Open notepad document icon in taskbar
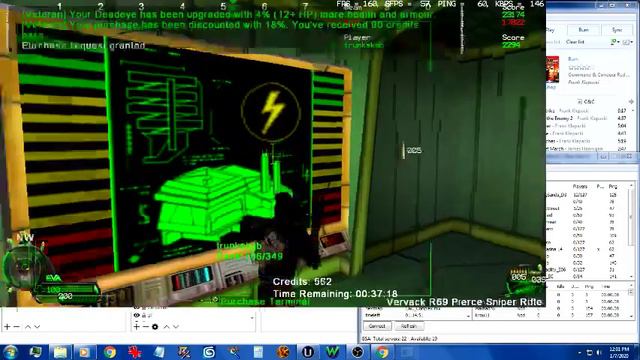The width and height of the screenshot is (640, 360). (258, 352)
